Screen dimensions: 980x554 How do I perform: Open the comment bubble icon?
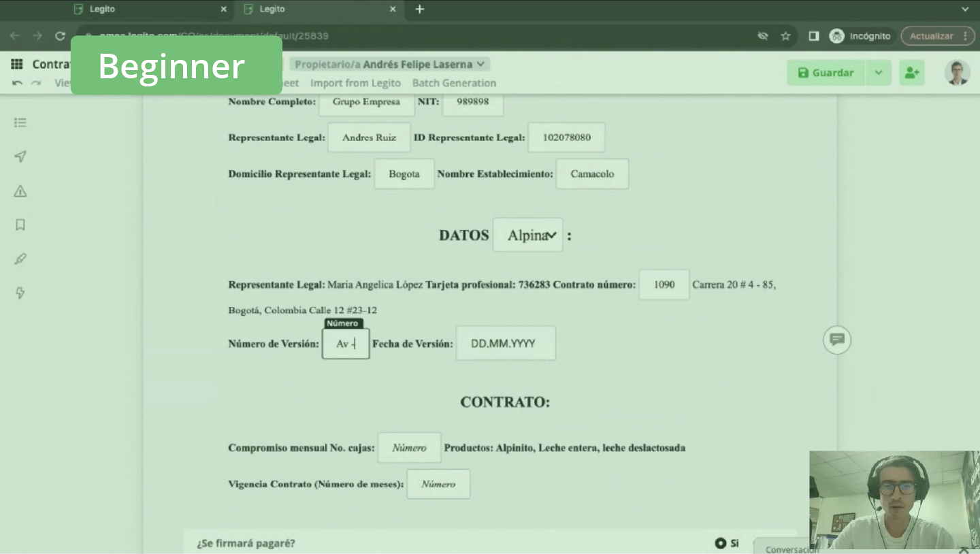coord(837,340)
